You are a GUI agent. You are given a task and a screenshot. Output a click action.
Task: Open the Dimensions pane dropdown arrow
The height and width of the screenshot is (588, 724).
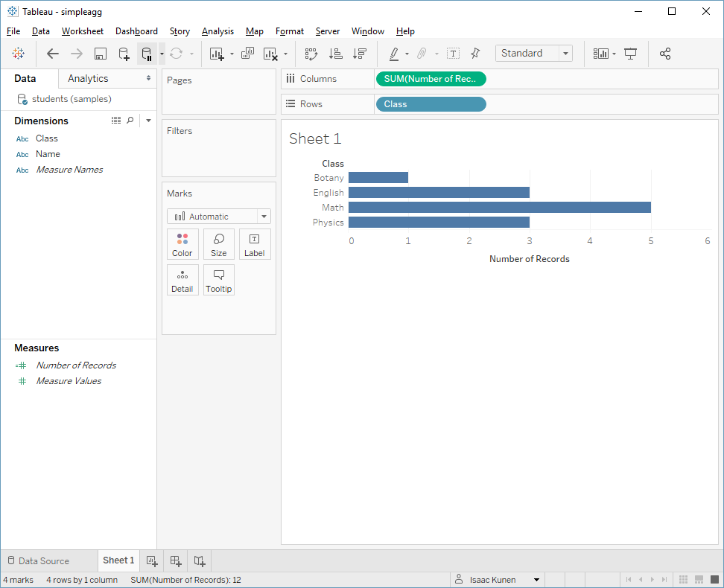click(x=148, y=121)
